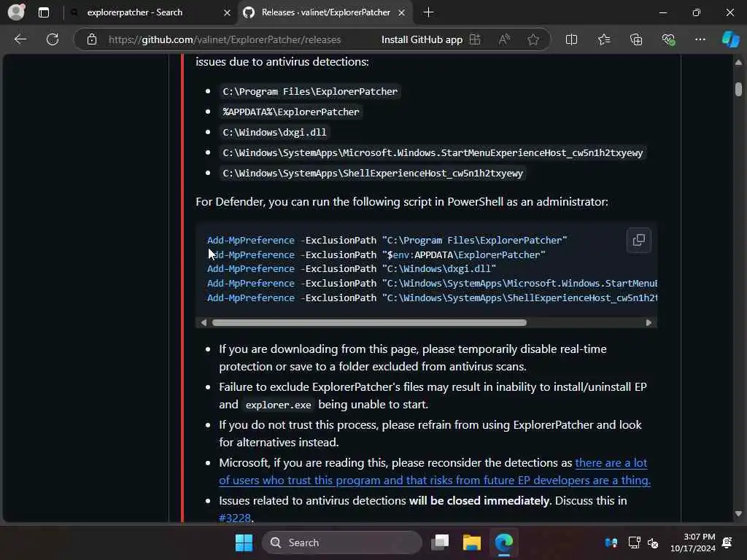Click the C:\Windows\dxgi.dll path text
Screen dimensions: 747x560
pyautogui.click(x=274, y=133)
